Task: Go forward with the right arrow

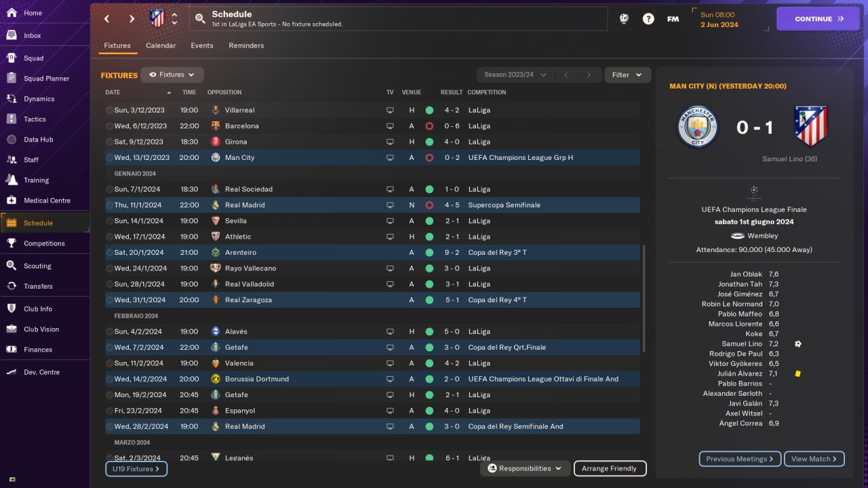Action: 132,19
